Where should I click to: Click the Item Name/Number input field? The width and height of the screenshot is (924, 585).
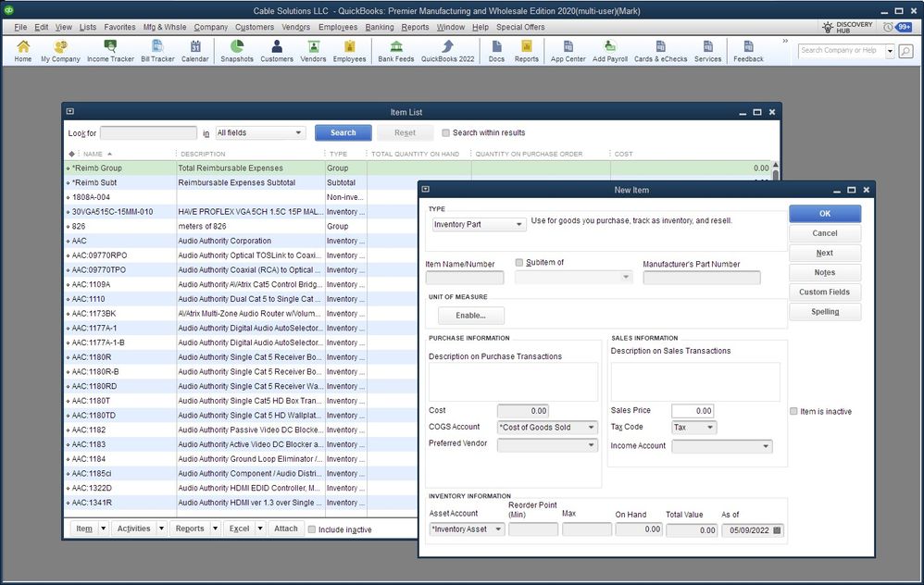pyautogui.click(x=465, y=278)
